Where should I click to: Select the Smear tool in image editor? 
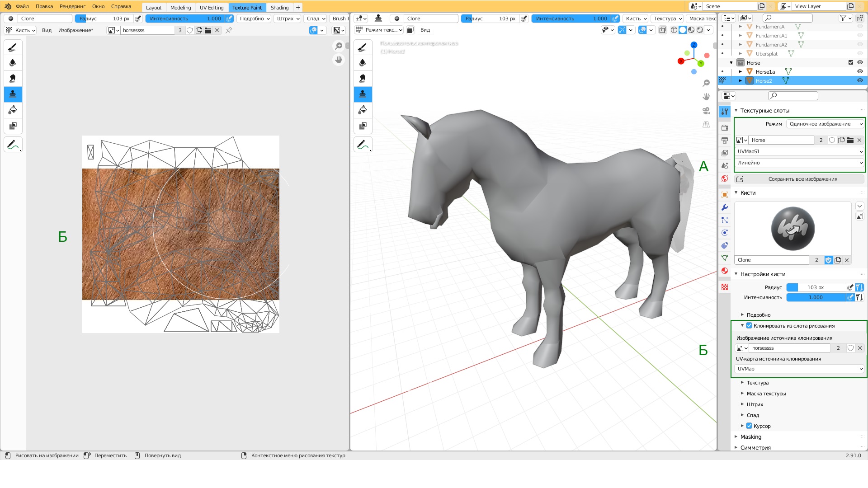(x=13, y=79)
